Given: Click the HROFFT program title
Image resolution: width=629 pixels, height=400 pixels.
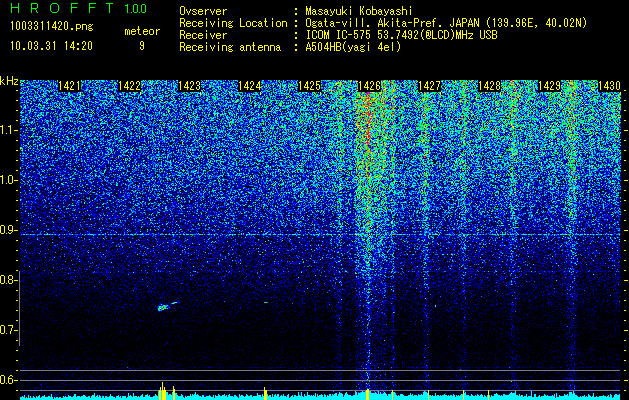Looking at the screenshot, I should coord(62,8).
